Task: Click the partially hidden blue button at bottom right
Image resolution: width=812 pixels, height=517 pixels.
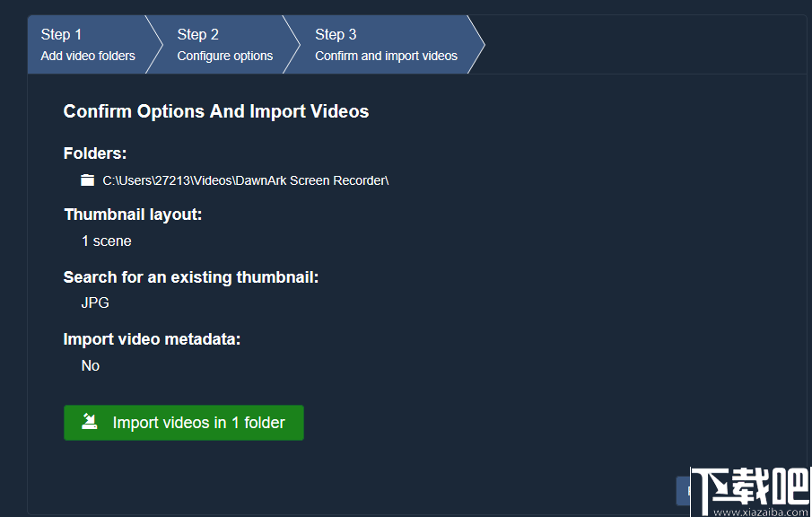Action: point(682,491)
